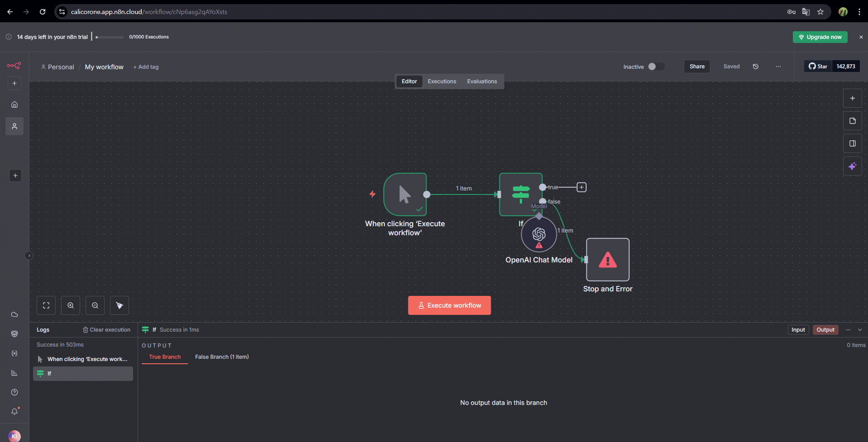
Task: Zoom in on the canvas
Action: [71, 305]
